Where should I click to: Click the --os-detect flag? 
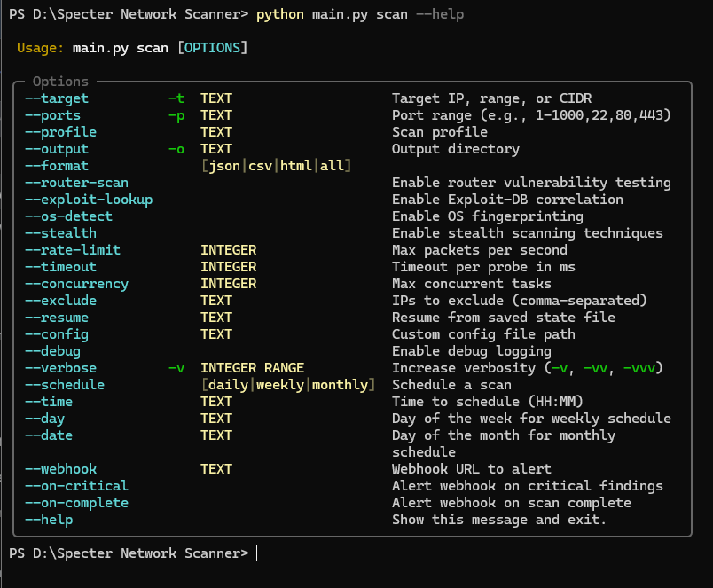68,216
